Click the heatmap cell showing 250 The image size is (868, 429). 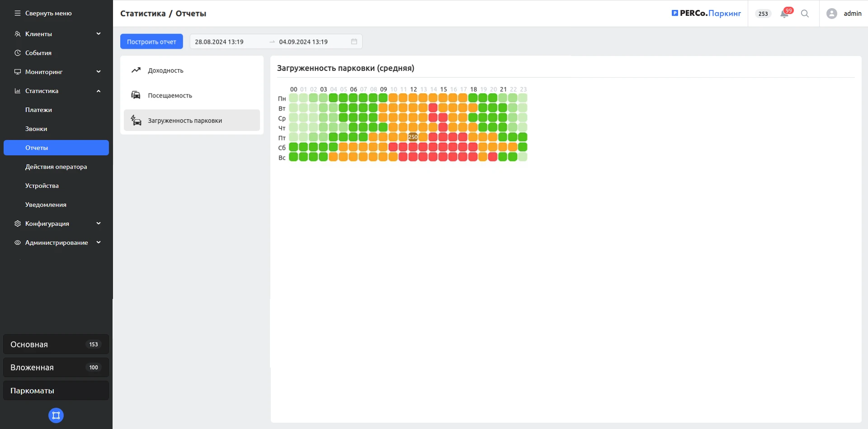coord(413,137)
